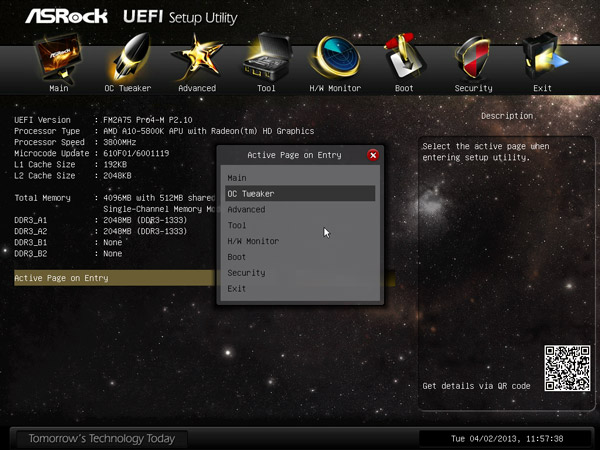Click the Microcode Update 610F01/6001119 value
The width and height of the screenshot is (600, 450).
pyautogui.click(x=136, y=153)
